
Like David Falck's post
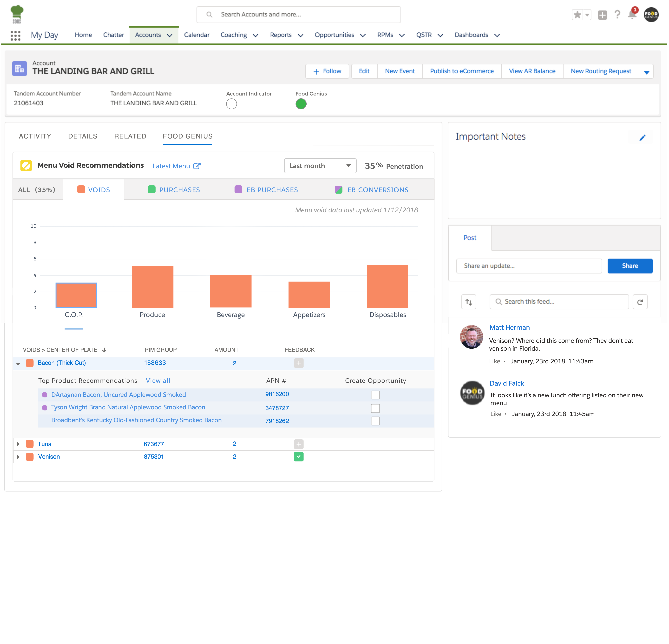pyautogui.click(x=496, y=414)
